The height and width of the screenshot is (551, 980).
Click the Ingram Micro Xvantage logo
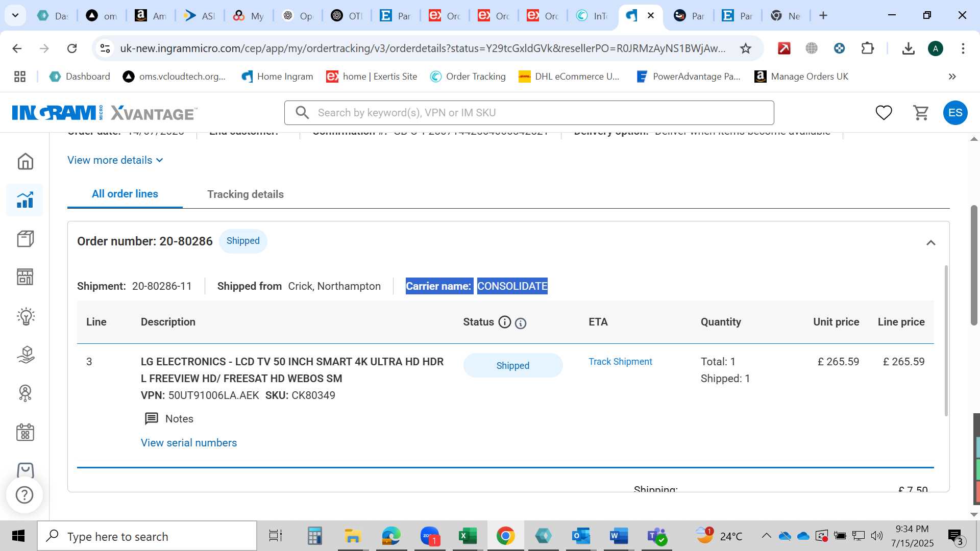pyautogui.click(x=105, y=113)
